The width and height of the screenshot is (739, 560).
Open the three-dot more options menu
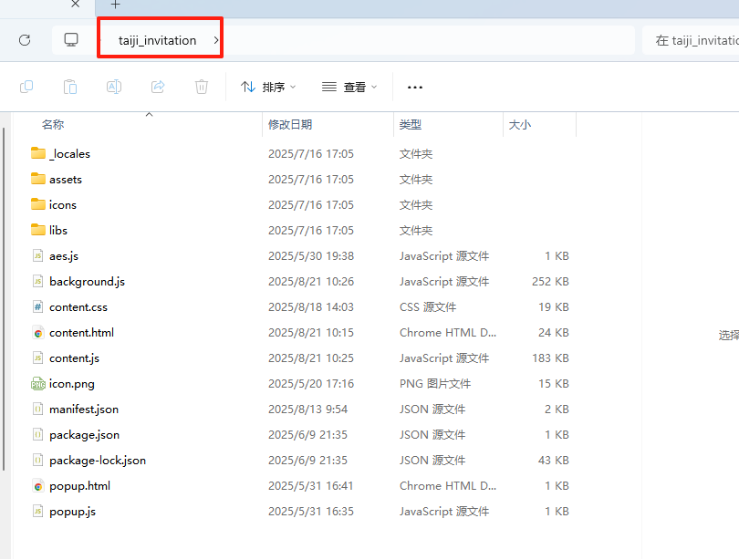click(x=415, y=88)
